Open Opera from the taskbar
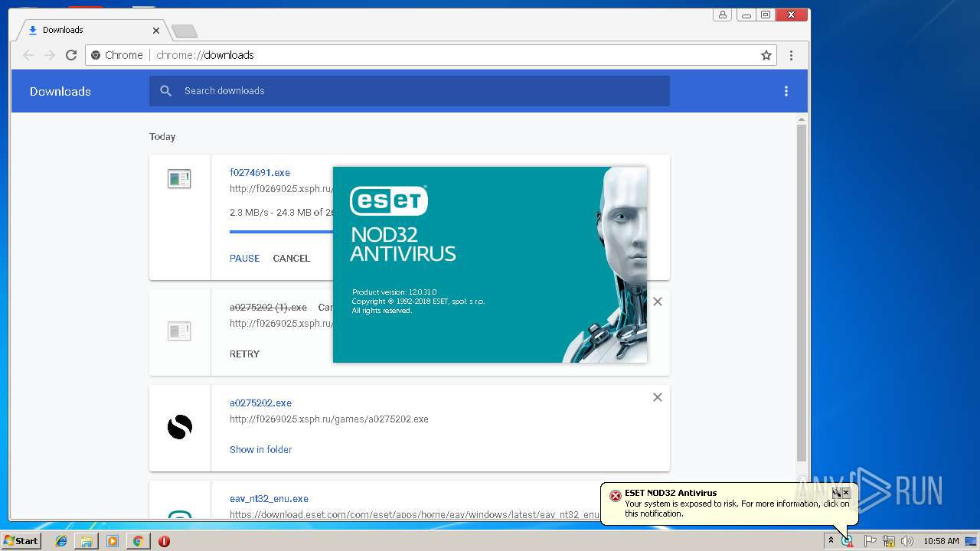980x551 pixels. (164, 541)
